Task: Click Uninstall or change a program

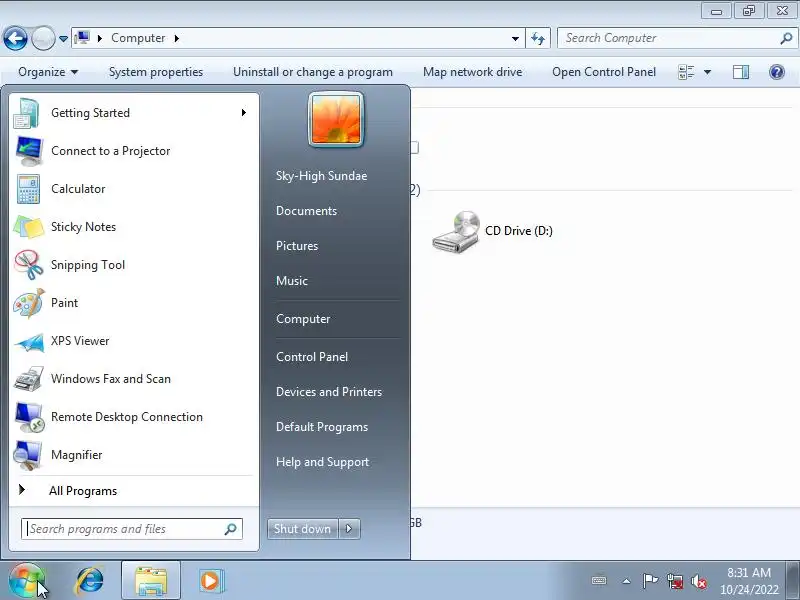Action: (x=313, y=72)
